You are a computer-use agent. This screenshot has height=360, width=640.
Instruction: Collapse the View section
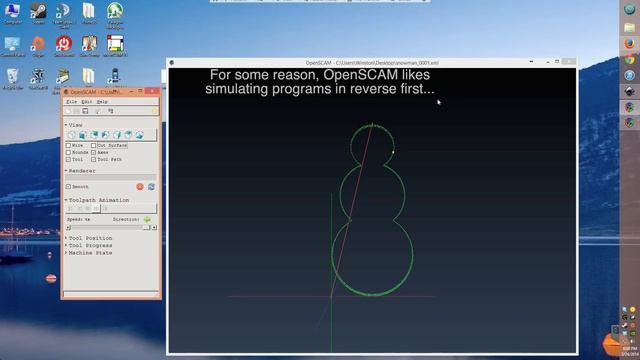(x=66, y=125)
